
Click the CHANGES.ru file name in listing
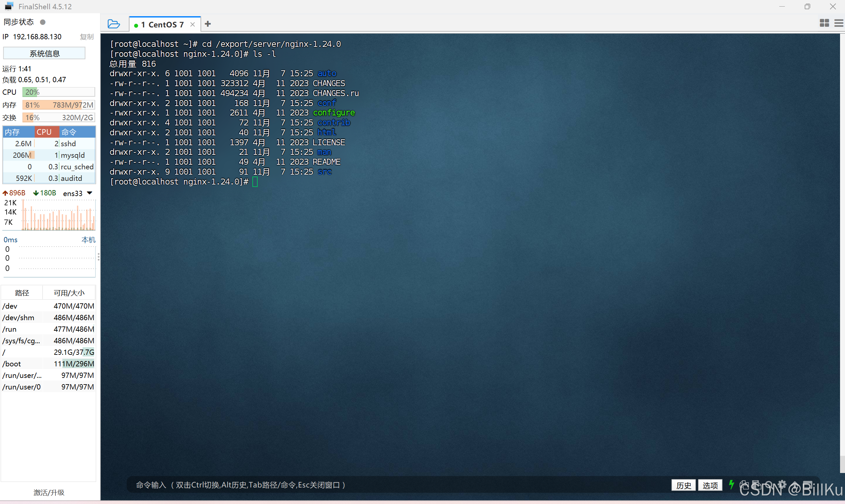point(336,93)
